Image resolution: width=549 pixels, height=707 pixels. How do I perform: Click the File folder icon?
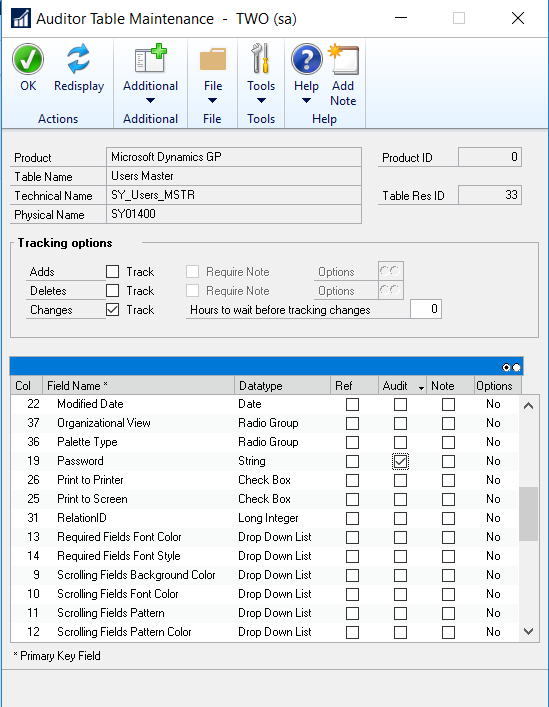tap(213, 59)
